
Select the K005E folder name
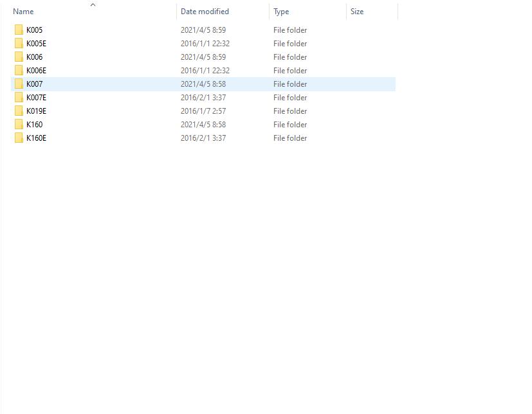coord(36,44)
